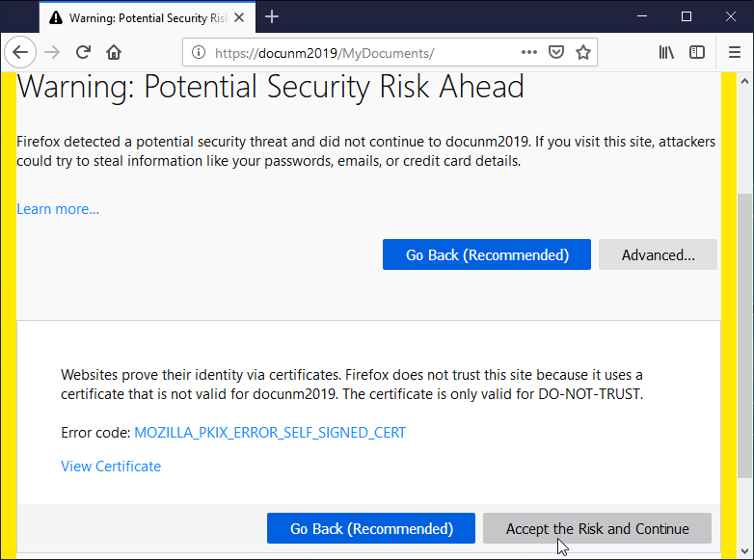
Task: Open the Library icon
Action: click(x=666, y=52)
